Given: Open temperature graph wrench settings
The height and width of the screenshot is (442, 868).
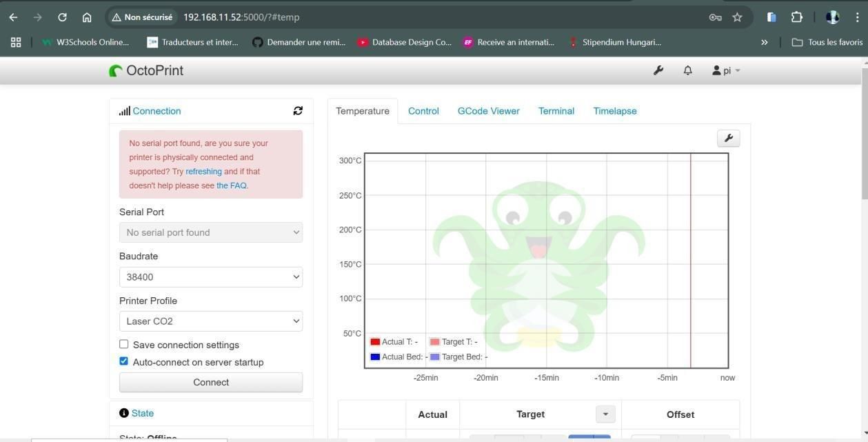Looking at the screenshot, I should 729,138.
